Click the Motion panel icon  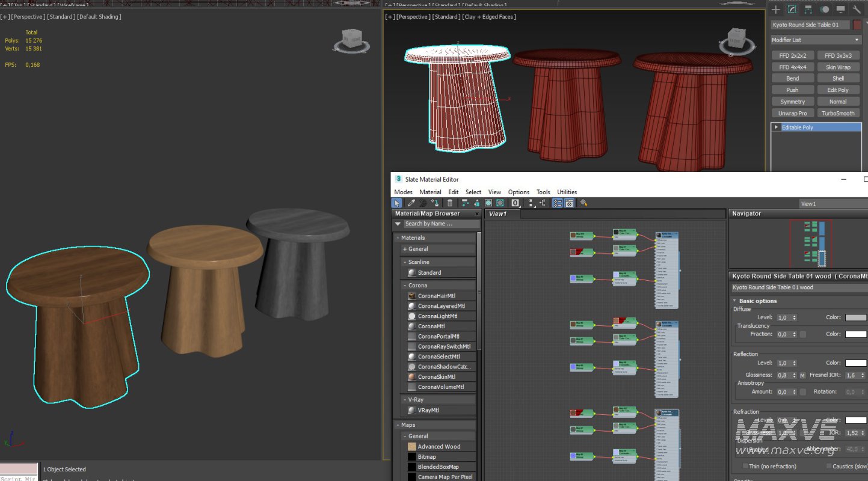(x=825, y=10)
